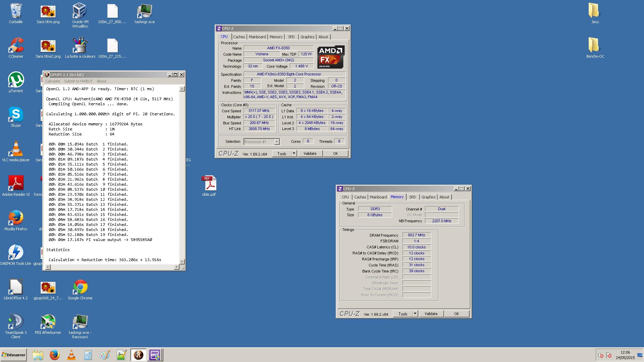644x362 pixels.
Task: Open taskmgr.exe desktop icon
Action: [x=145, y=13]
